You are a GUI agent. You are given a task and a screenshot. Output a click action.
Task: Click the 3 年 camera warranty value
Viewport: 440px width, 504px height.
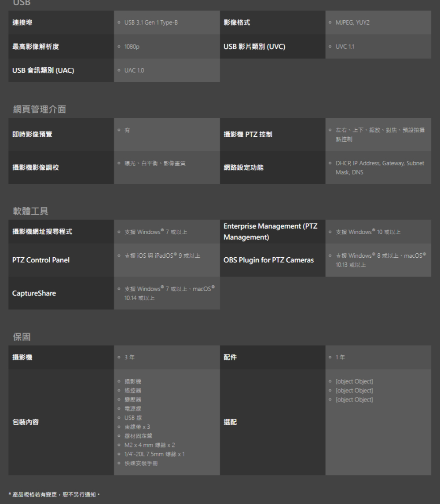pos(129,358)
